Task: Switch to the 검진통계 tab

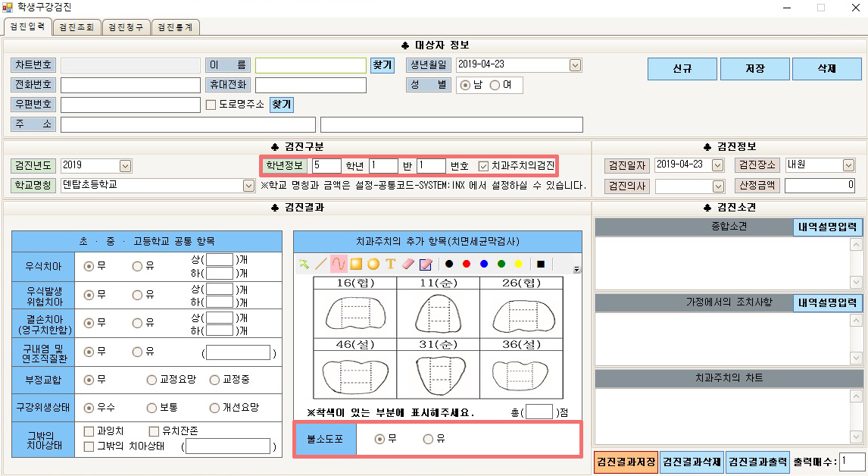Action: click(x=175, y=27)
